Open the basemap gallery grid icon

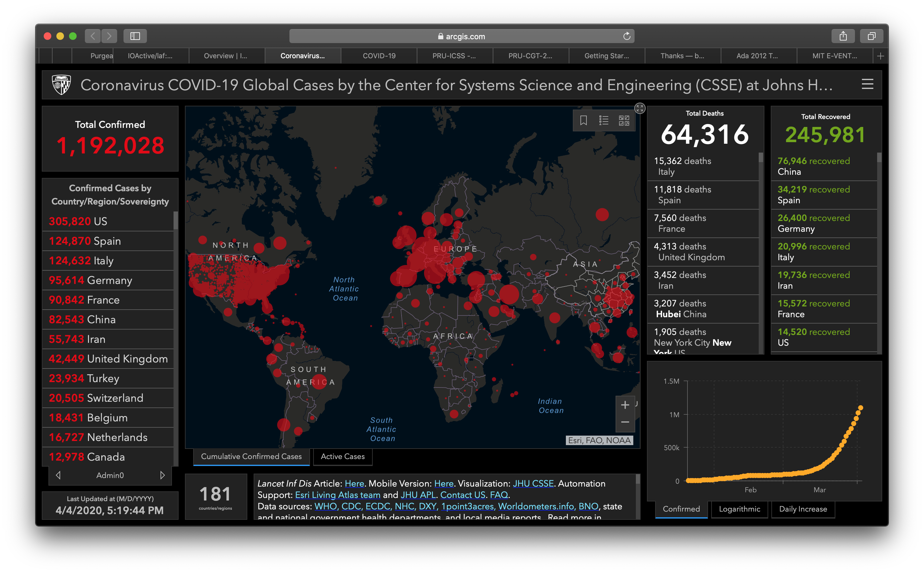[624, 121]
